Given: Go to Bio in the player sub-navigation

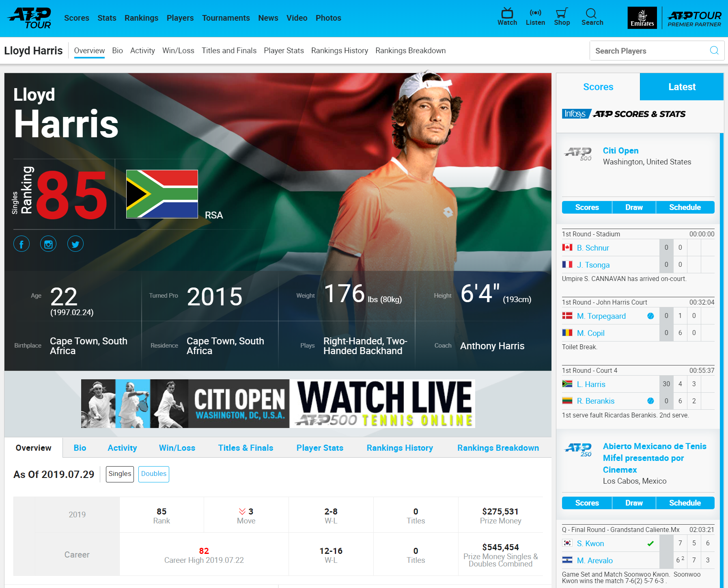Looking at the screenshot, I should (118, 50).
